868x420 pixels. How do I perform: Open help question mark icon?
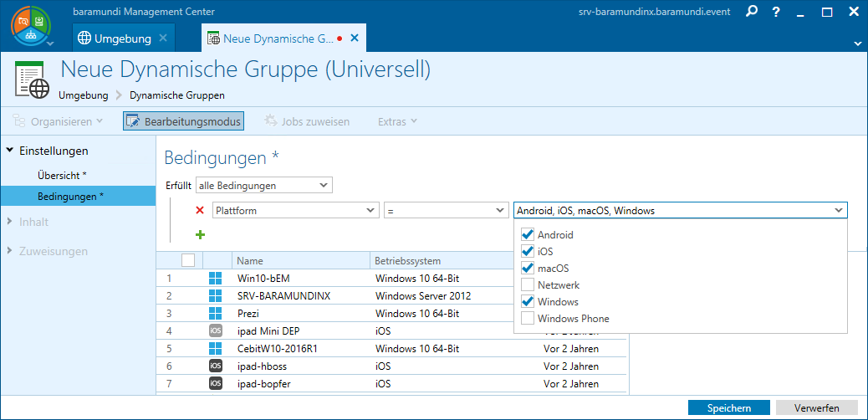(x=776, y=12)
